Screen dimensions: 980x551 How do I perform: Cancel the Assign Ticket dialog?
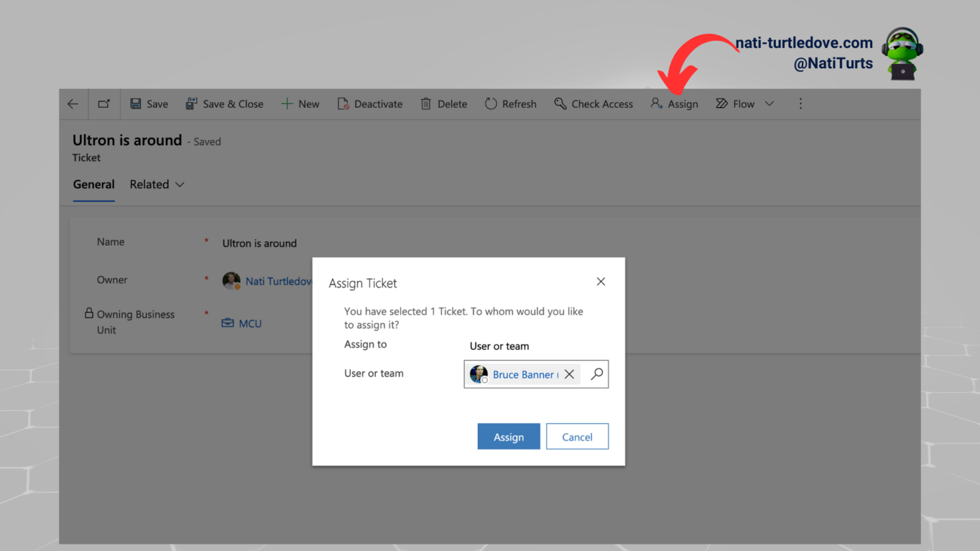coord(577,437)
